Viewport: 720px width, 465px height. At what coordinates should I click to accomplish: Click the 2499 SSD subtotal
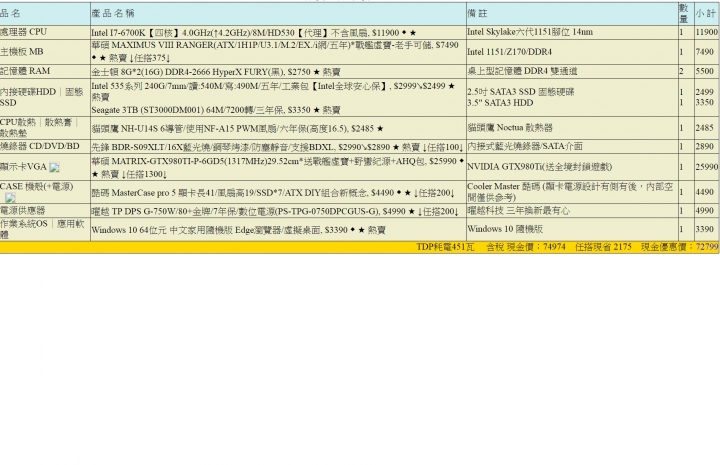tap(705, 92)
